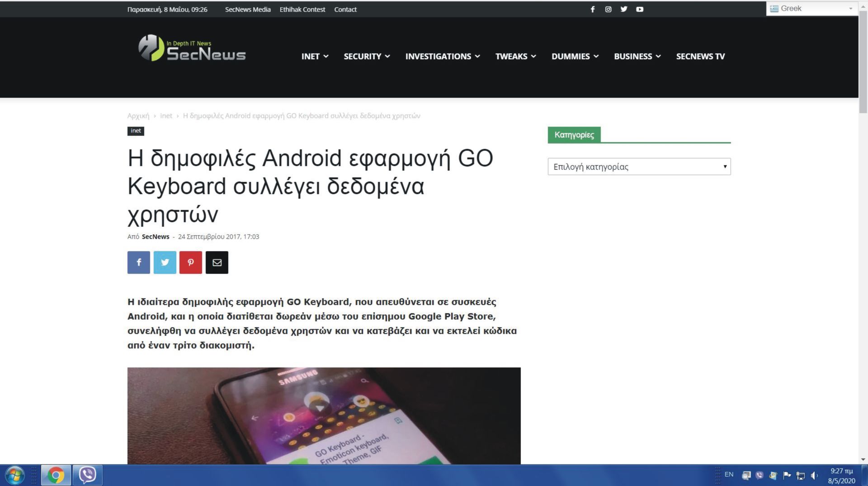Open SECNEWS TV menu item
The height and width of the screenshot is (486, 868).
(x=700, y=56)
